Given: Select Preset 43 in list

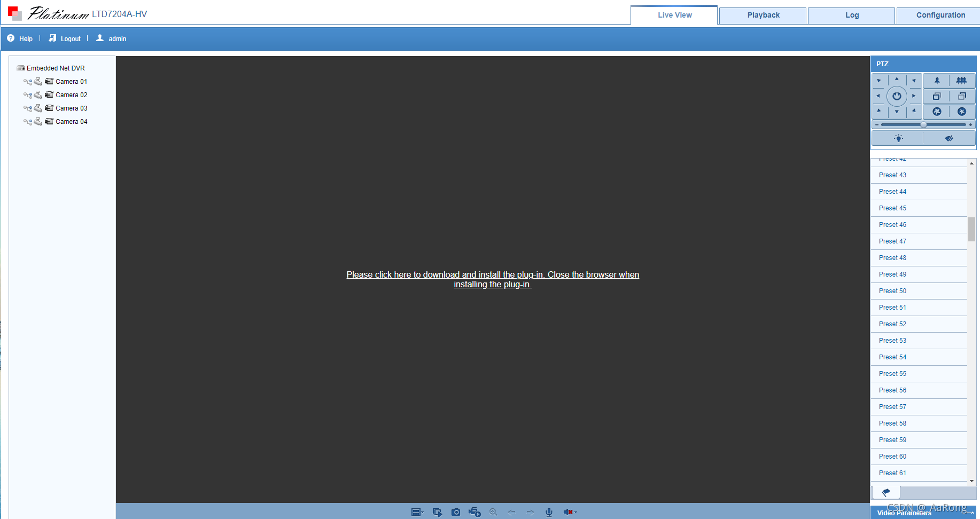Looking at the screenshot, I should 919,175.
